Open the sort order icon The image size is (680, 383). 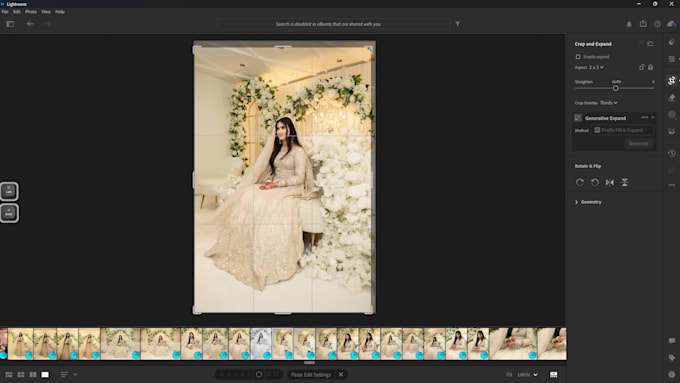pos(64,374)
